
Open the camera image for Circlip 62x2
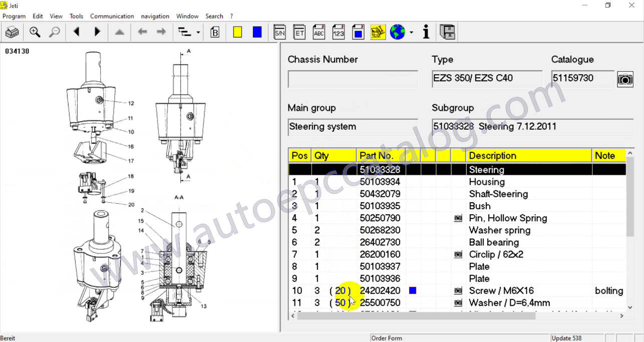click(457, 254)
